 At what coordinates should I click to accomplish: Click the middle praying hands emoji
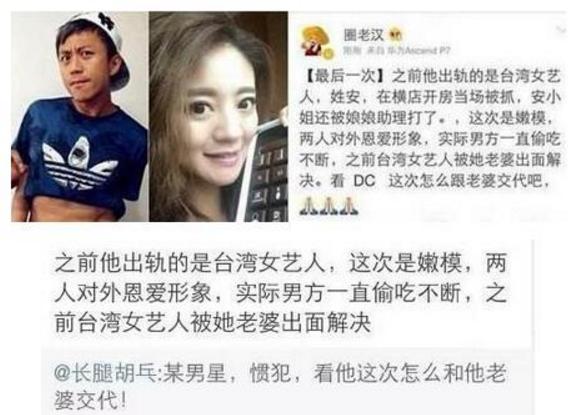328,206
